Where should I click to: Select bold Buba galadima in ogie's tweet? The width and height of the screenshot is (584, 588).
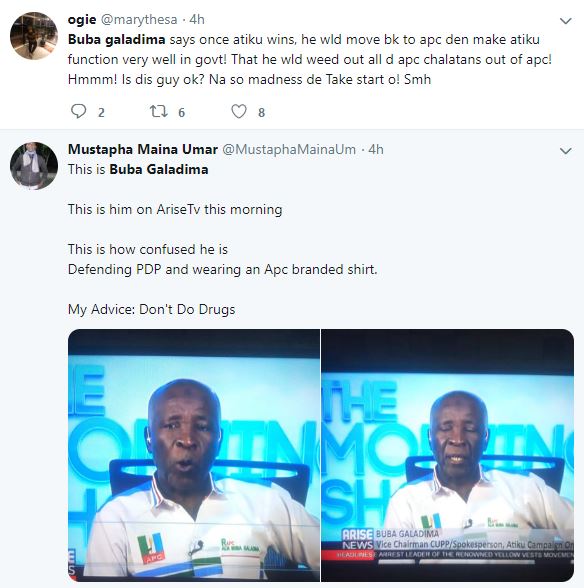click(117, 39)
